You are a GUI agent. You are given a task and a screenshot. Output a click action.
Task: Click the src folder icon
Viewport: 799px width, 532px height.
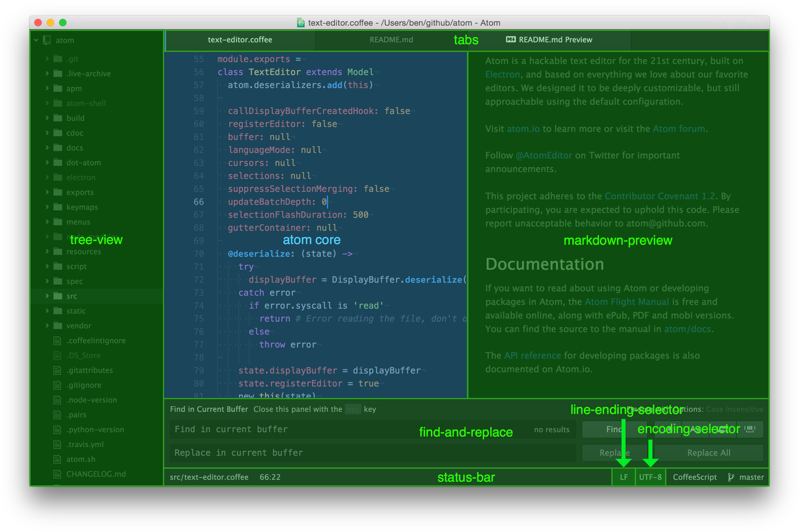pos(58,296)
